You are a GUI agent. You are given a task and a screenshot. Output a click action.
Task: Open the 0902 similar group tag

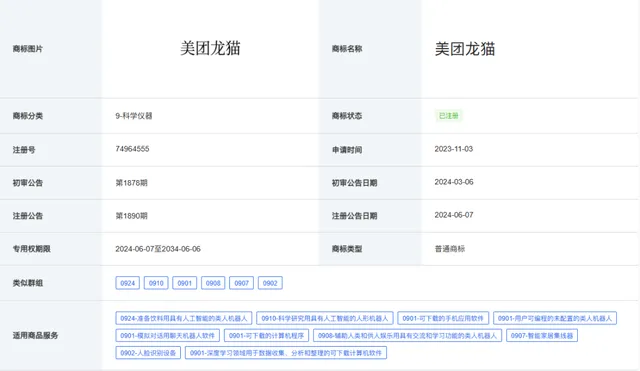click(270, 283)
